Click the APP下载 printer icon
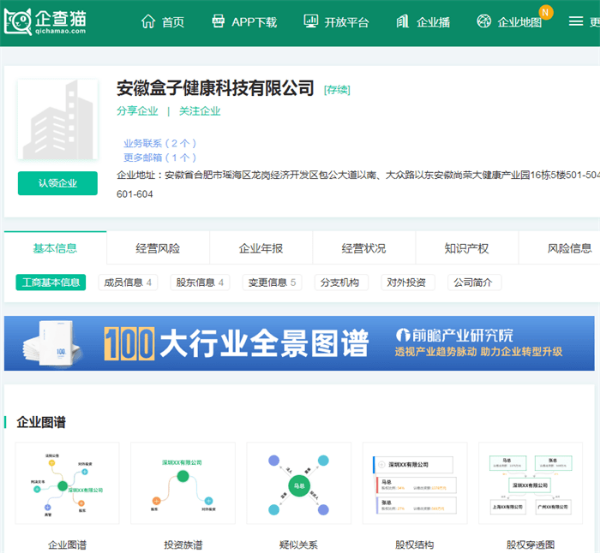600x553 pixels. [x=218, y=21]
